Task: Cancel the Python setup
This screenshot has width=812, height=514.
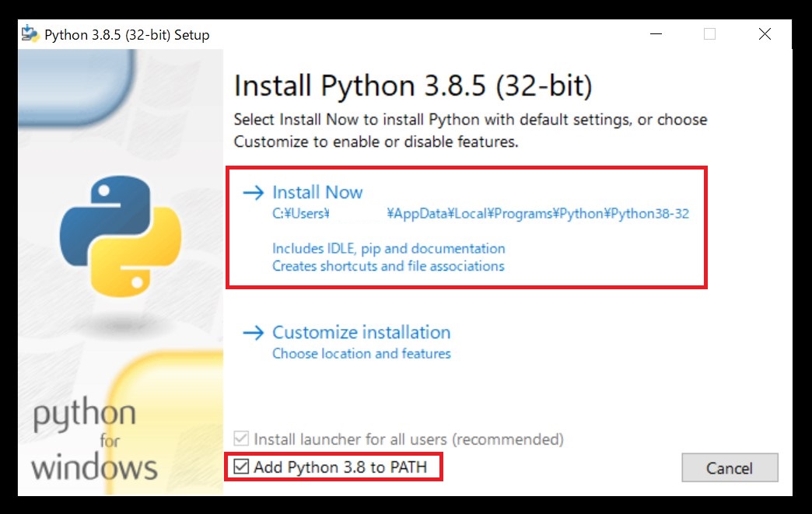Action: coord(729,467)
